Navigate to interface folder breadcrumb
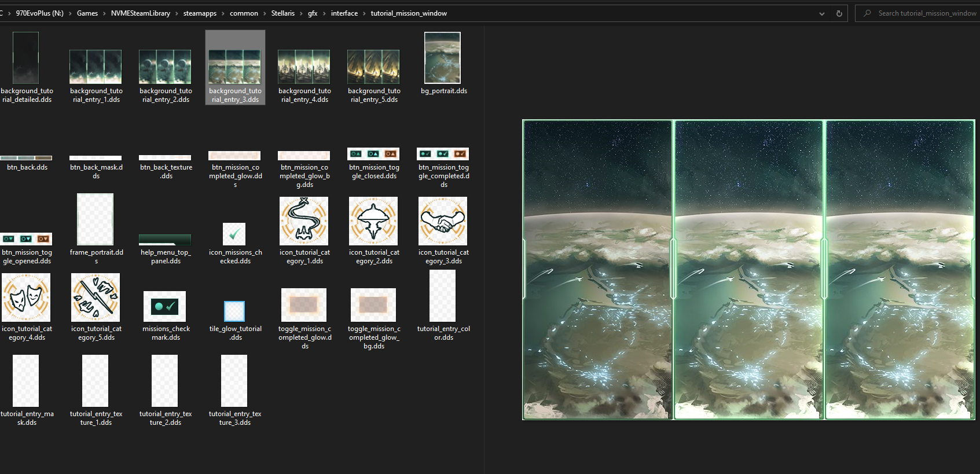This screenshot has height=474, width=980. [344, 13]
